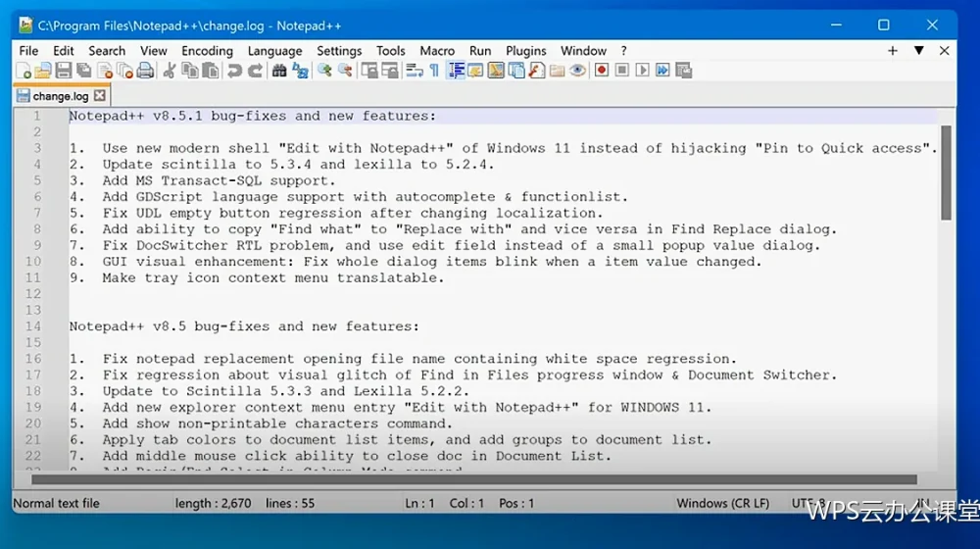Open the Tools menu

click(391, 51)
